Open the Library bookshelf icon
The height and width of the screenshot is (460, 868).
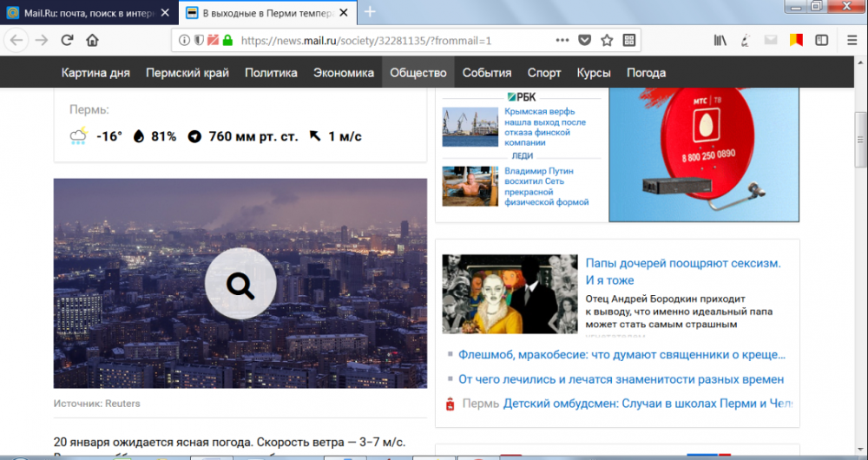720,40
